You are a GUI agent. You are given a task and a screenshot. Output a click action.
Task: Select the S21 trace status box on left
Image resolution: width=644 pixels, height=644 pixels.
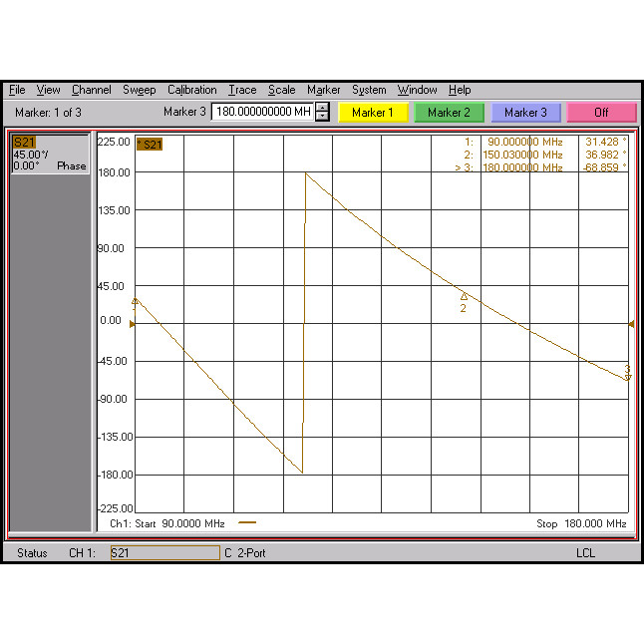click(50, 154)
